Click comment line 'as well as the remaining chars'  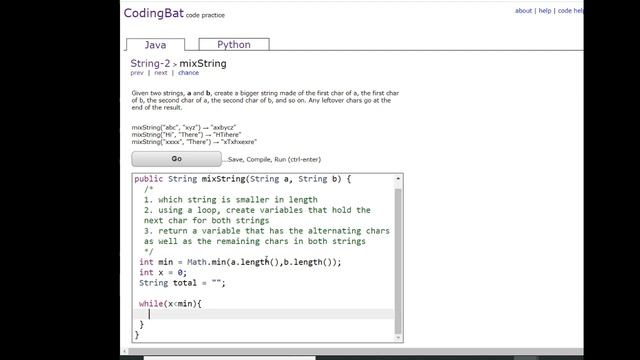point(255,241)
